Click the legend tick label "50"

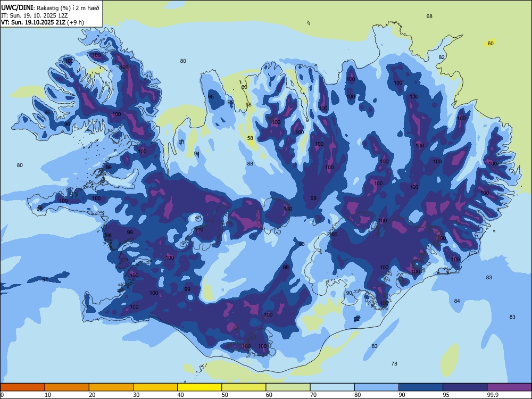[225, 395]
